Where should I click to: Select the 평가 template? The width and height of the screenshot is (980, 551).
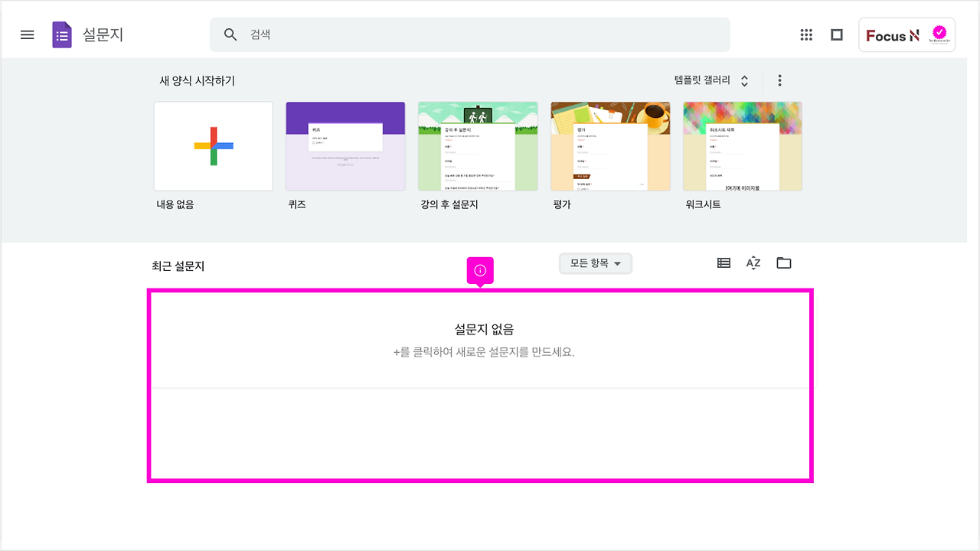pyautogui.click(x=610, y=145)
